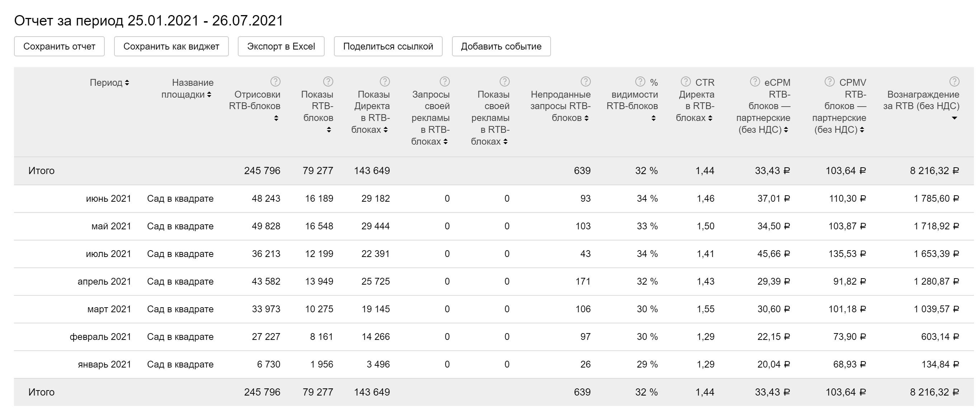980x416 pixels.
Task: Toggle sort arrow under Вознаграждение за RTB
Action: pos(954,118)
